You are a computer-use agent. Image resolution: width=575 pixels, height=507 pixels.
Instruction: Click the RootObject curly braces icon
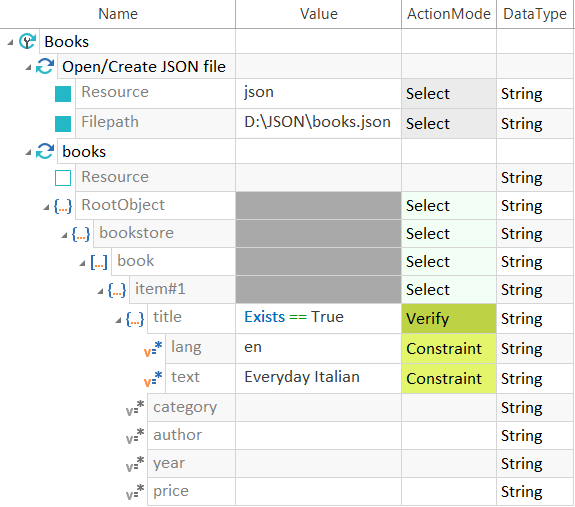point(63,206)
